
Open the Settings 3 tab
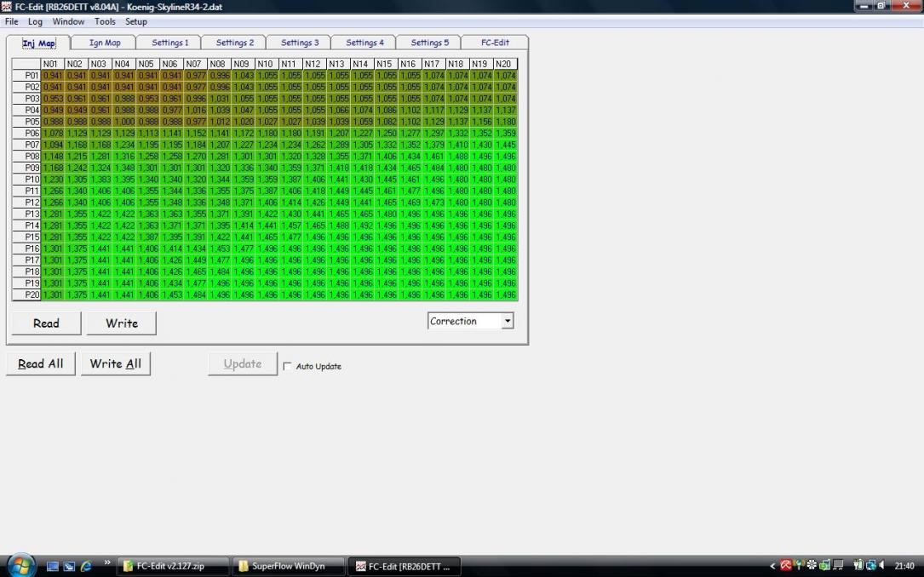coord(300,43)
